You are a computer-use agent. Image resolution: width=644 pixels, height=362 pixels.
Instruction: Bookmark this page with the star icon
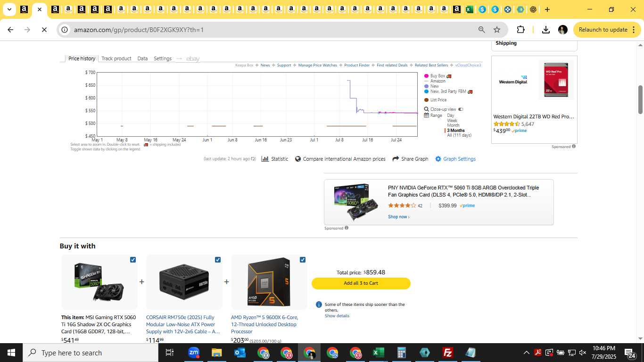click(497, 30)
